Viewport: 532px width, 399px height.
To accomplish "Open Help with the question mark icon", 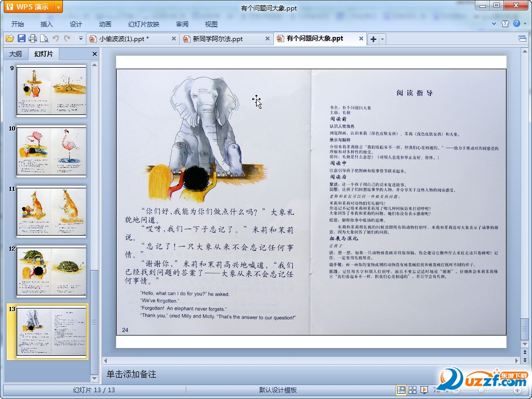I will tap(516, 23).
